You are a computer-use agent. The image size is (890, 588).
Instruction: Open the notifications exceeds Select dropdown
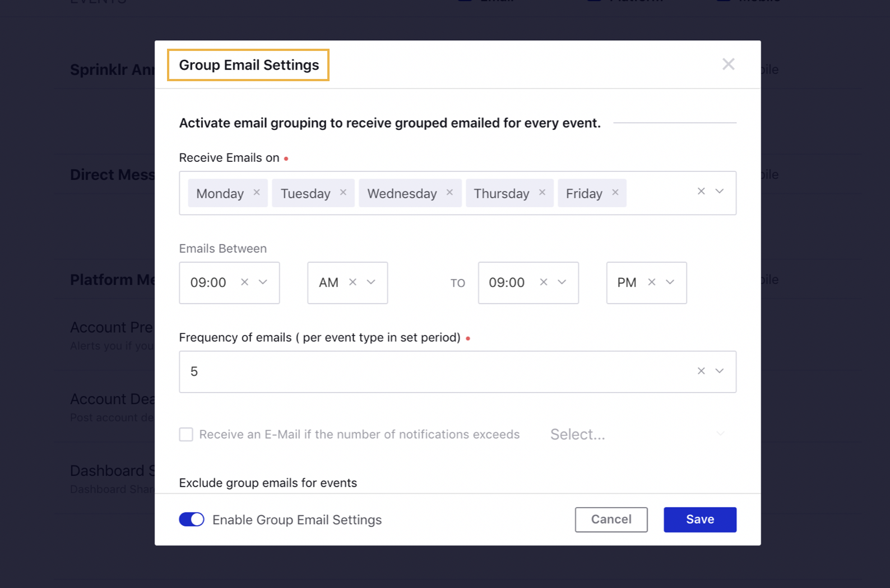[638, 434]
